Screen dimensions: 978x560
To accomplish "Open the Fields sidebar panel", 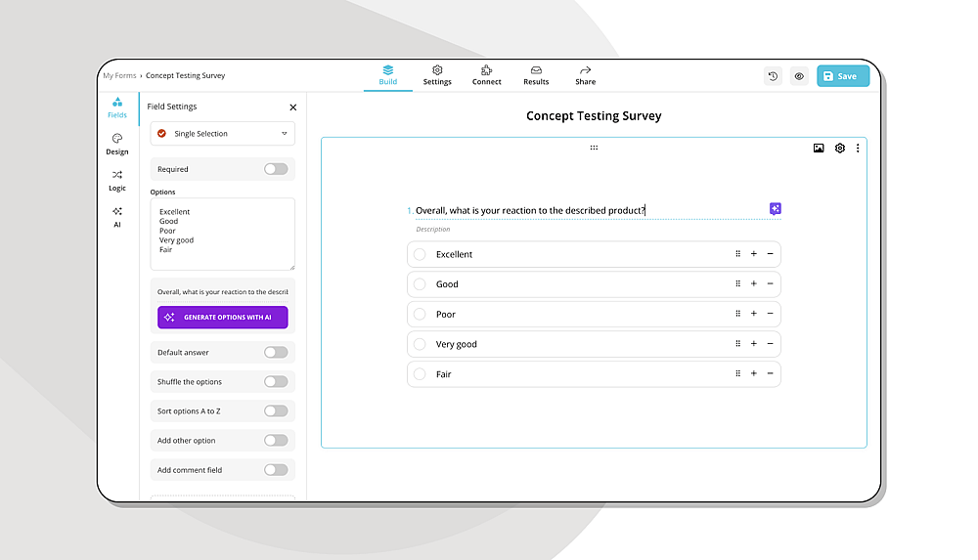I will point(117,108).
